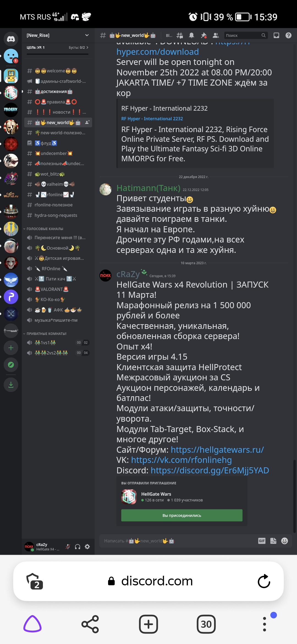Image resolution: width=297 pixels, height=644 pixels.
Task: Open user settings gear icon
Action: pos(87,547)
